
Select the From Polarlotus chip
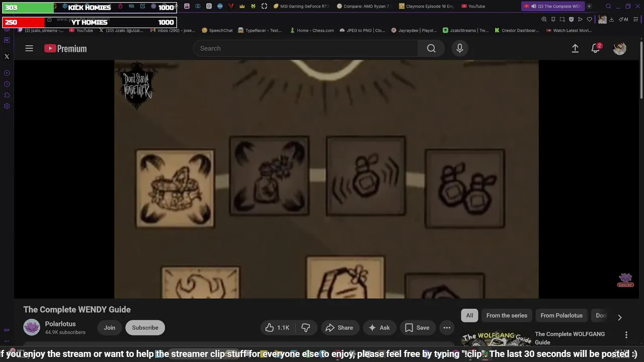(x=561, y=315)
